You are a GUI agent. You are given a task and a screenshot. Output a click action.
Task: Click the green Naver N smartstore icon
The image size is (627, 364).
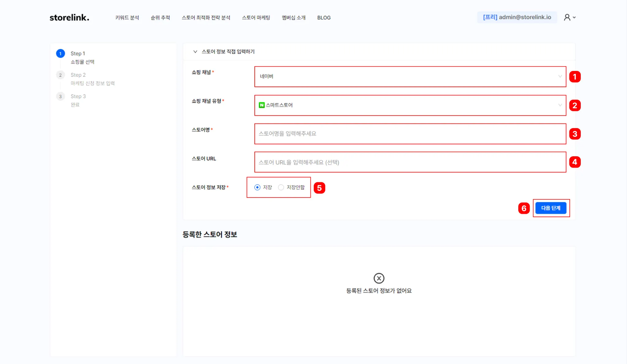click(x=261, y=105)
